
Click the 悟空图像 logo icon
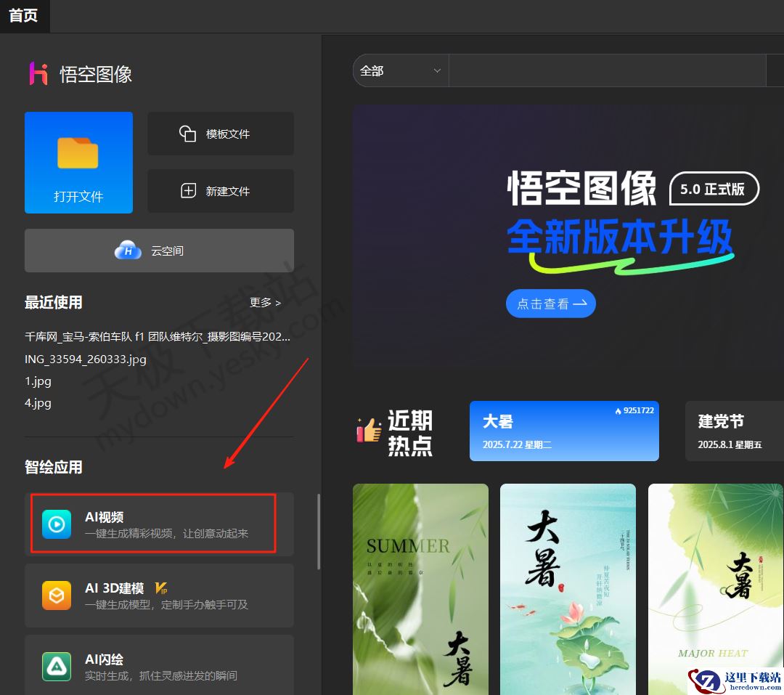[x=38, y=73]
